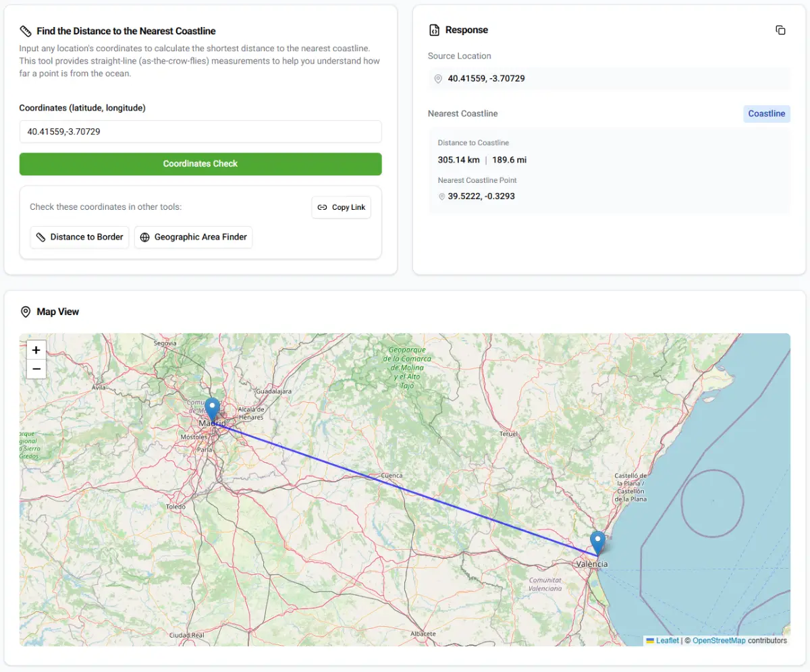810x672 pixels.
Task: Click the Madrid map marker pin
Action: pos(213,410)
